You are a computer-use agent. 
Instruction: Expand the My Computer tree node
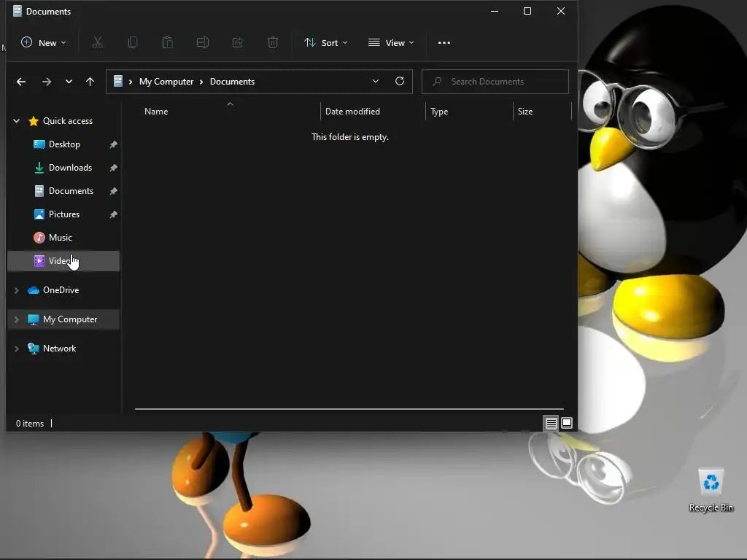[x=16, y=319]
